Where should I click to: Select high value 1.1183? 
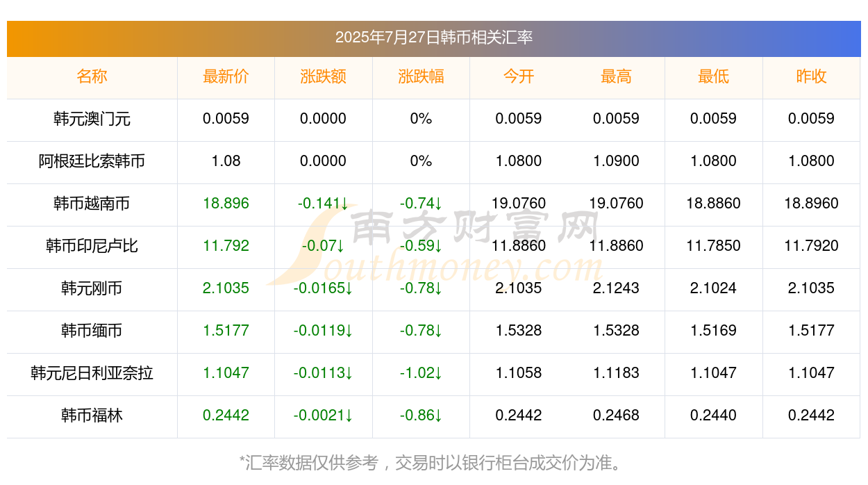tap(616, 373)
